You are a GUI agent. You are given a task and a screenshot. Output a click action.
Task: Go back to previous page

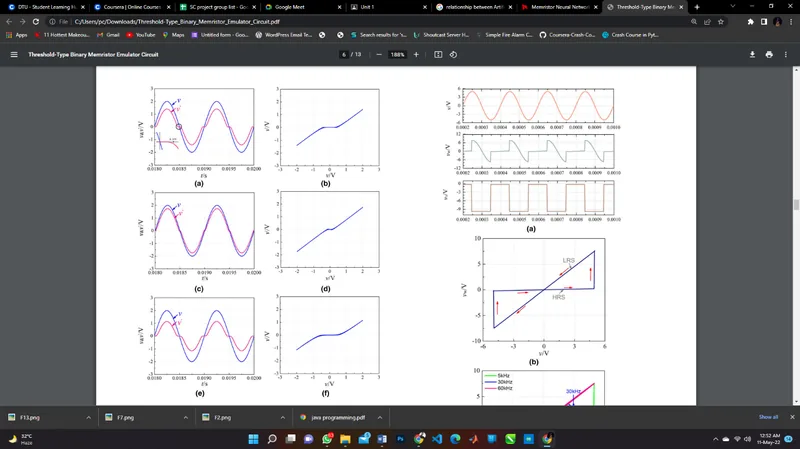point(9,22)
